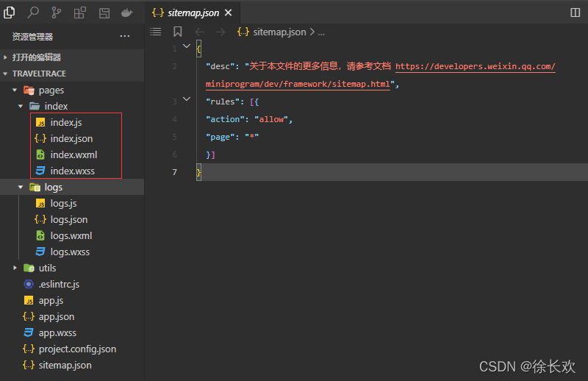Click the save-layout panel icon in activity bar
Screen dimensions: 588x381
104,13
